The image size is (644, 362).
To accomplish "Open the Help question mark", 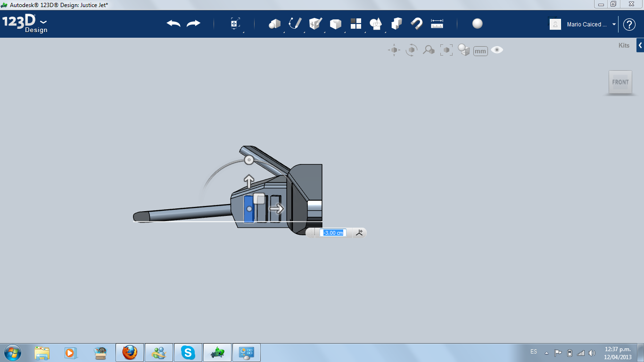I will point(629,25).
